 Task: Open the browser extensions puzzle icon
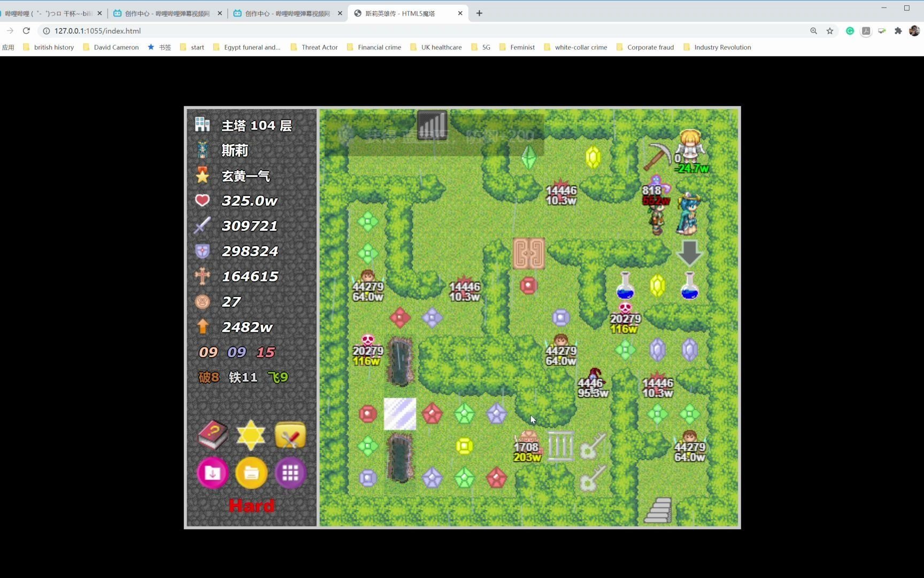(x=898, y=31)
